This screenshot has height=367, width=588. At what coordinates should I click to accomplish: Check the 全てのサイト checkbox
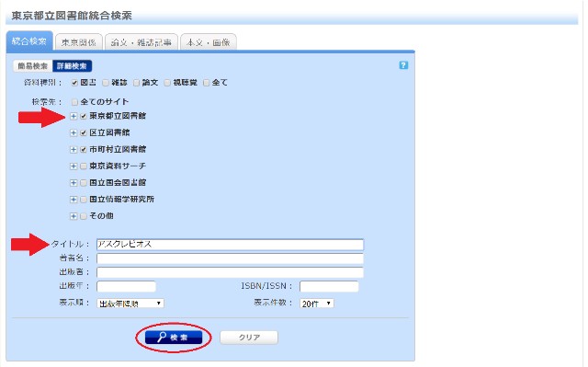74,102
